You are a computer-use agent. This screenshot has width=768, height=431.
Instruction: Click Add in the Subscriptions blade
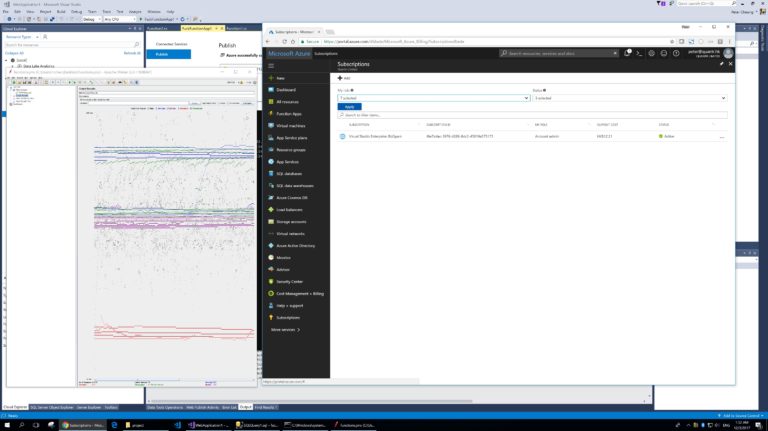click(x=344, y=78)
